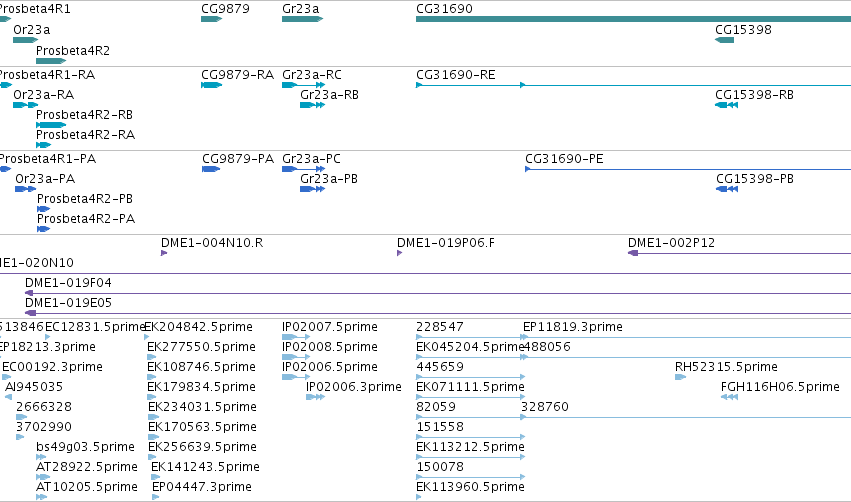Screen dimensions: 851x502
Task: Select EST EK234031.5prime
Action: coord(202,407)
